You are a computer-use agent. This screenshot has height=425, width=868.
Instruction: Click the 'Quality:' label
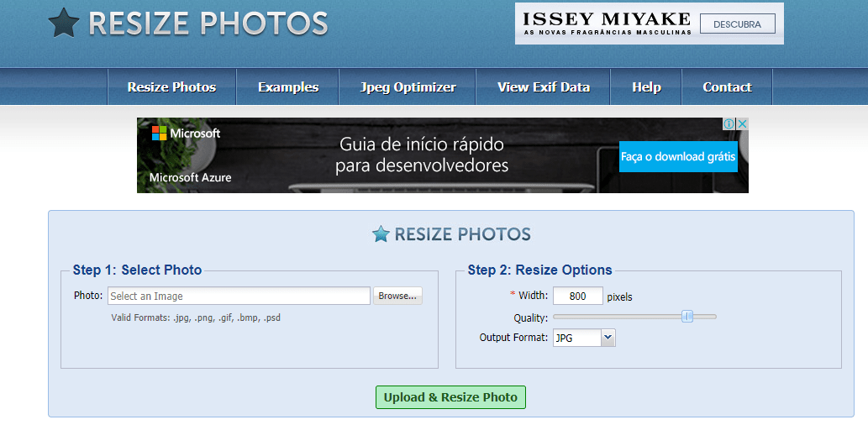531,318
